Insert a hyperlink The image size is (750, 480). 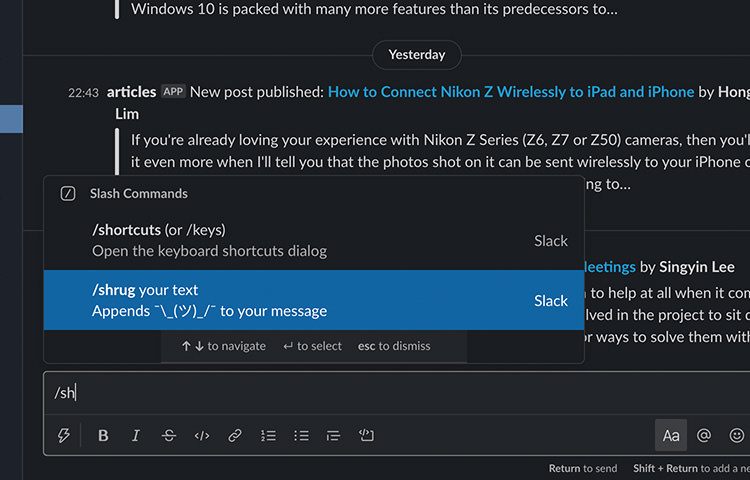point(235,436)
